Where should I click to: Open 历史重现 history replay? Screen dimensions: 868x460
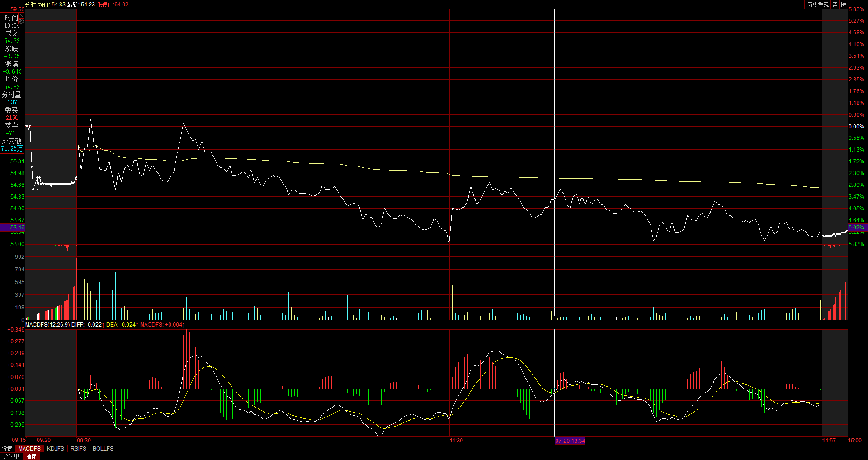pos(818,5)
